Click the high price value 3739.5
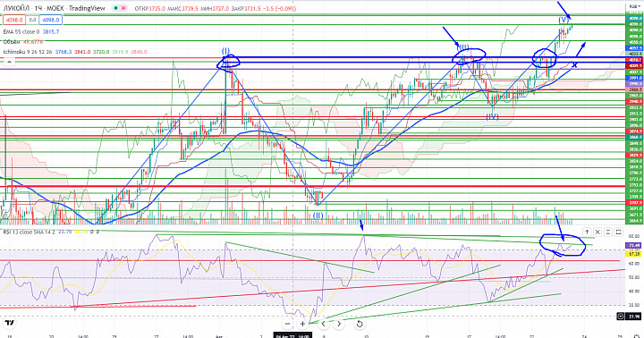The image size is (644, 338). click(191, 8)
